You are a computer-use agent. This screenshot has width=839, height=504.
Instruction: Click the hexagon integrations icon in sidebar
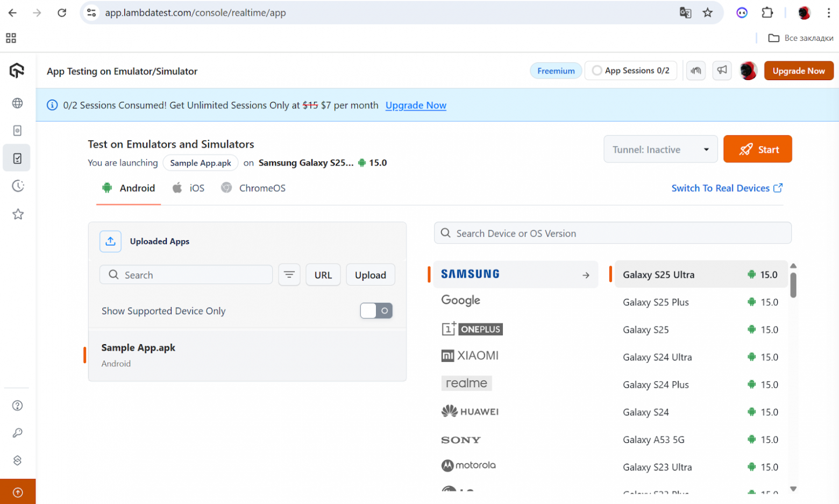[18, 460]
